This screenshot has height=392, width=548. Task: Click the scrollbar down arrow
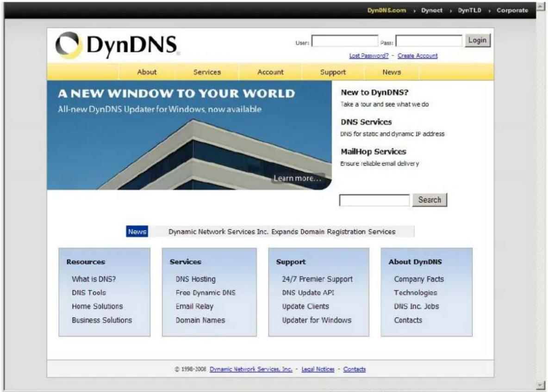pyautogui.click(x=541, y=386)
